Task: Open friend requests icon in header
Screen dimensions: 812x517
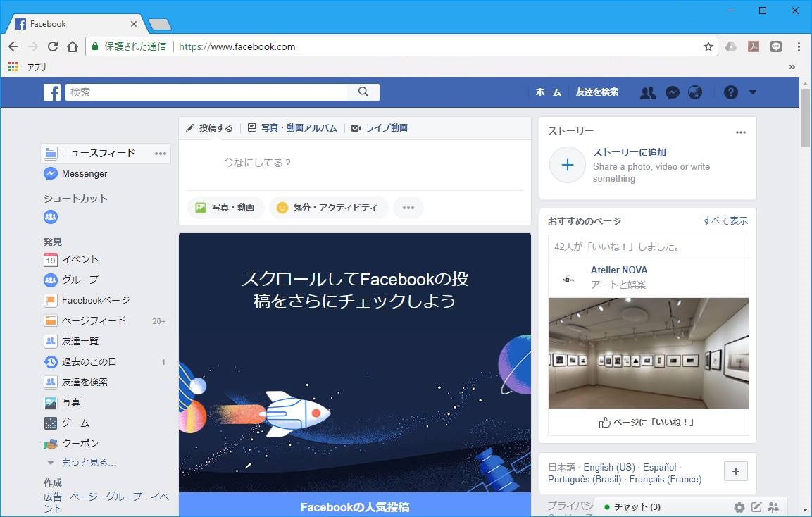Action: click(x=648, y=92)
